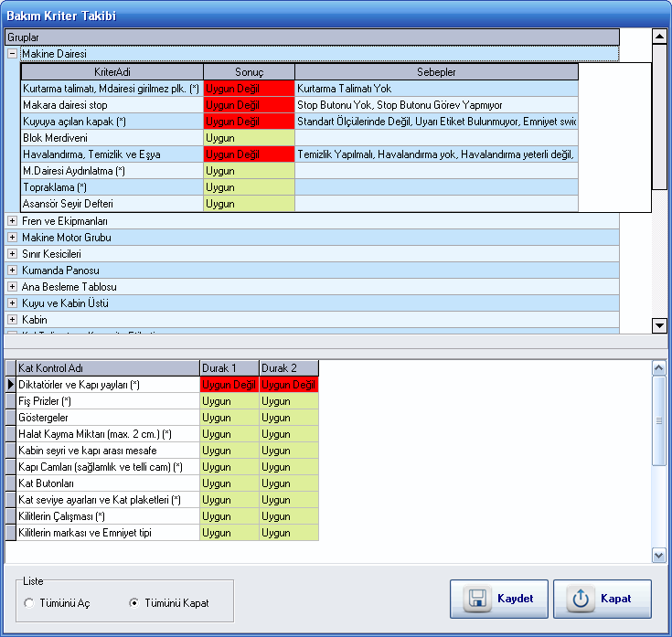Viewport: 672px width, 637px height.
Task: Click the current-row arrow beside Diktatörler
Action: pyautogui.click(x=11, y=385)
